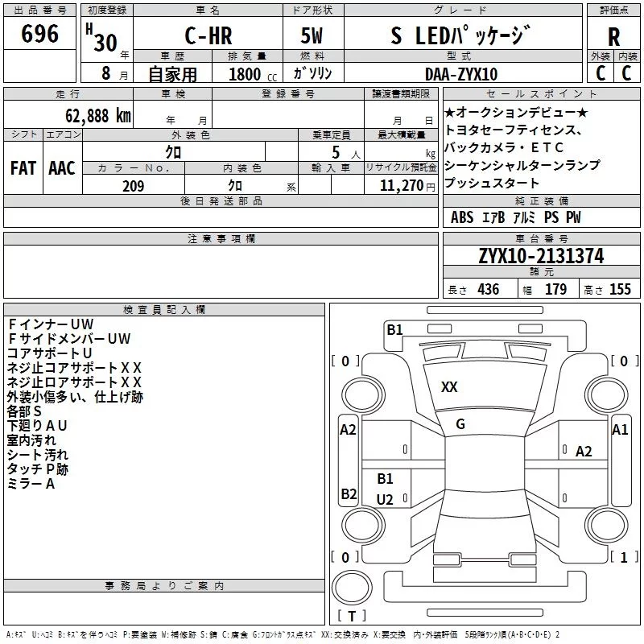Image resolution: width=644 pixels, height=644 pixels.
Task: Select the shift type FAT
Action: (23, 168)
